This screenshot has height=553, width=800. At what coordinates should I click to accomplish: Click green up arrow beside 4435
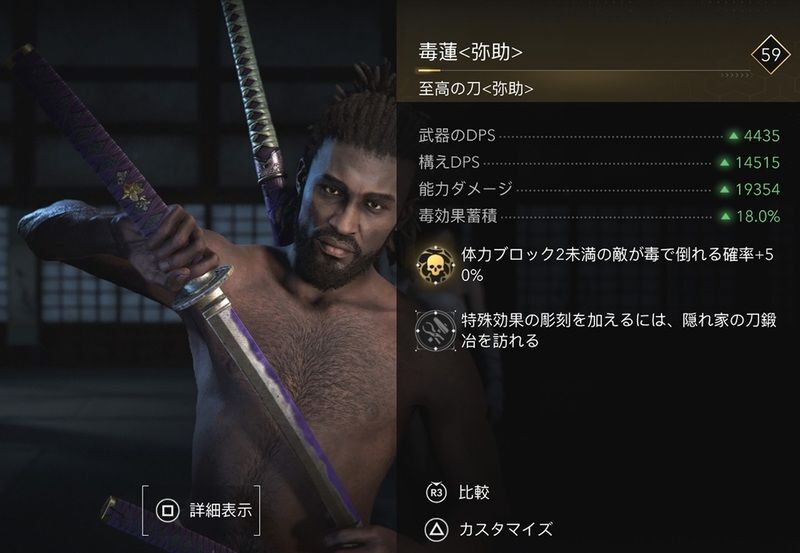point(734,136)
